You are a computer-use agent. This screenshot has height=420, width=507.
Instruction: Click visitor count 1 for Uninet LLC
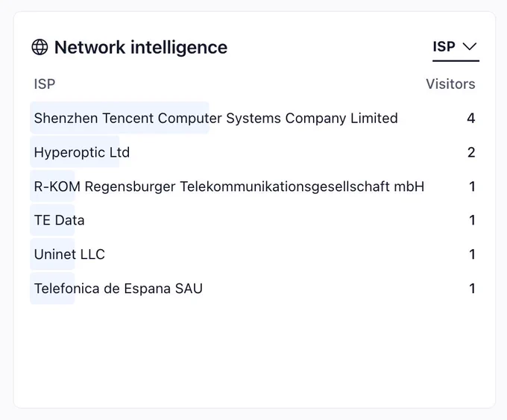tap(473, 254)
